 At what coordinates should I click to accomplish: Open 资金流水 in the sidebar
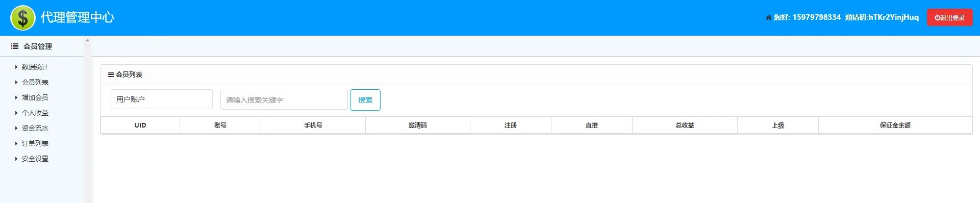point(35,128)
